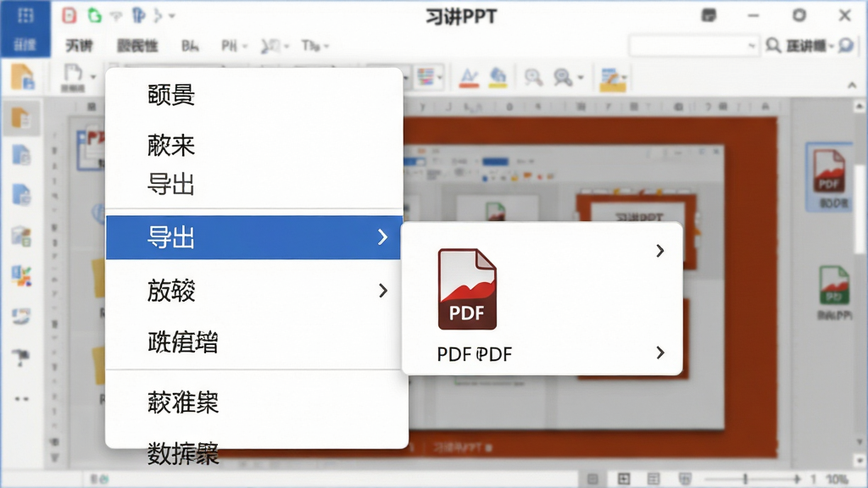This screenshot has height=488, width=868.
Task: Click the chat bubble icon at top right
Action: (x=846, y=46)
